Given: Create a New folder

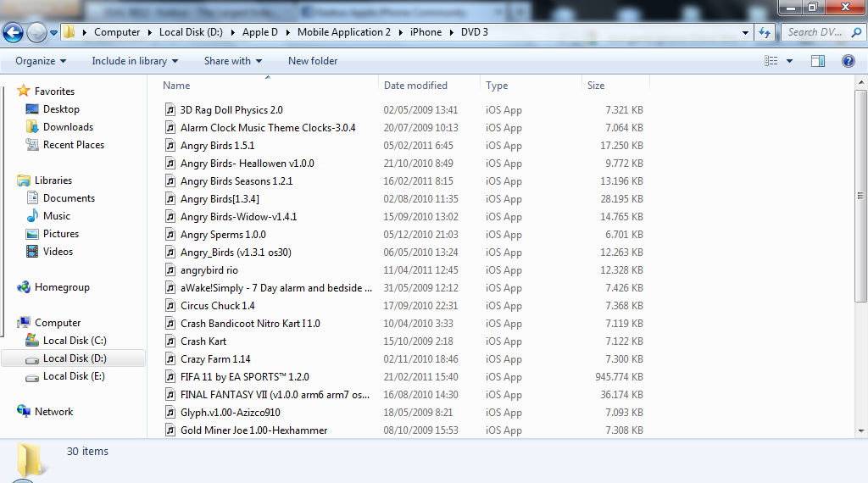Looking at the screenshot, I should click(x=313, y=61).
